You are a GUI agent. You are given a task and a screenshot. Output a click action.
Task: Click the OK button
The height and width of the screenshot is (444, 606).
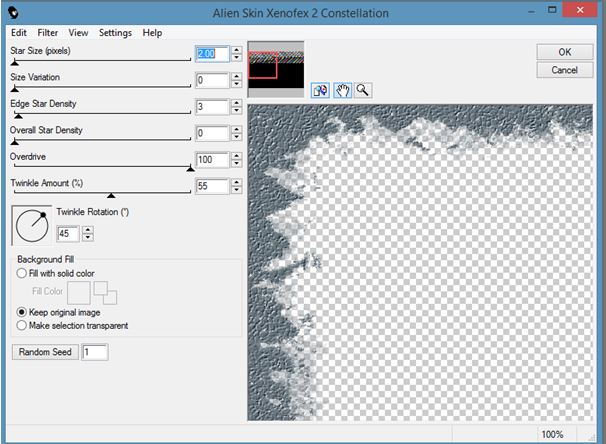point(565,52)
